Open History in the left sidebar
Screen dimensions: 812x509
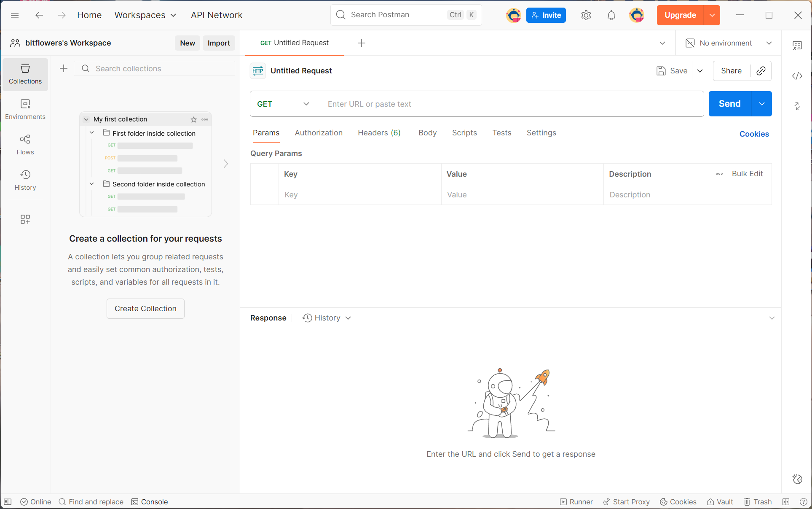click(25, 180)
